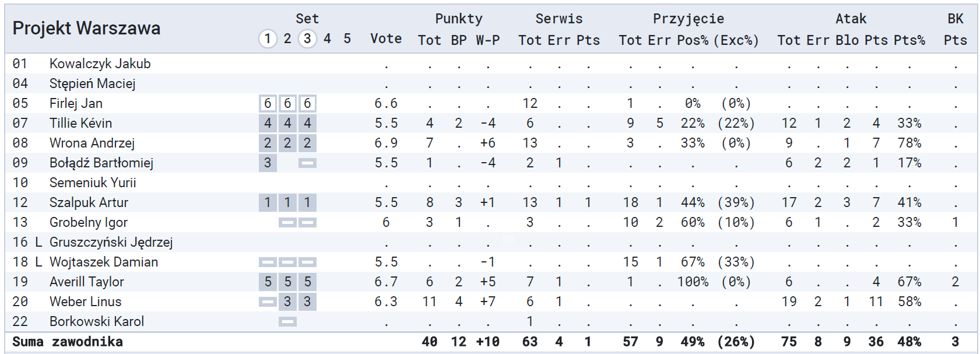Click Grobelny Igor's set 2 substitution marker

tap(287, 223)
